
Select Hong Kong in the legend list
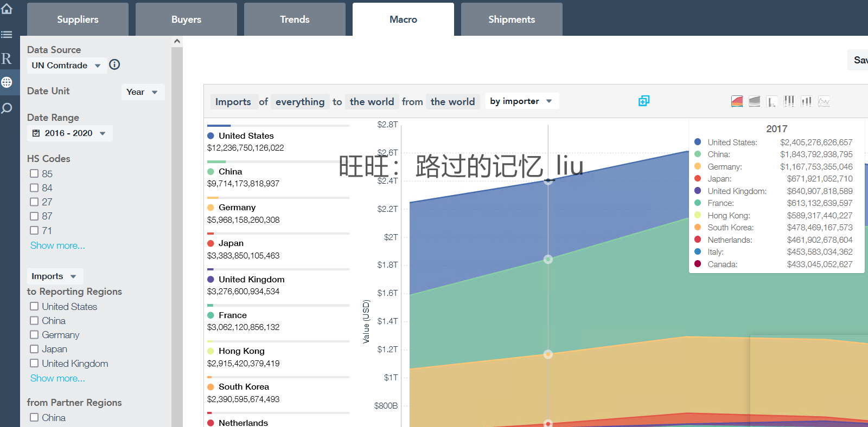(x=241, y=351)
